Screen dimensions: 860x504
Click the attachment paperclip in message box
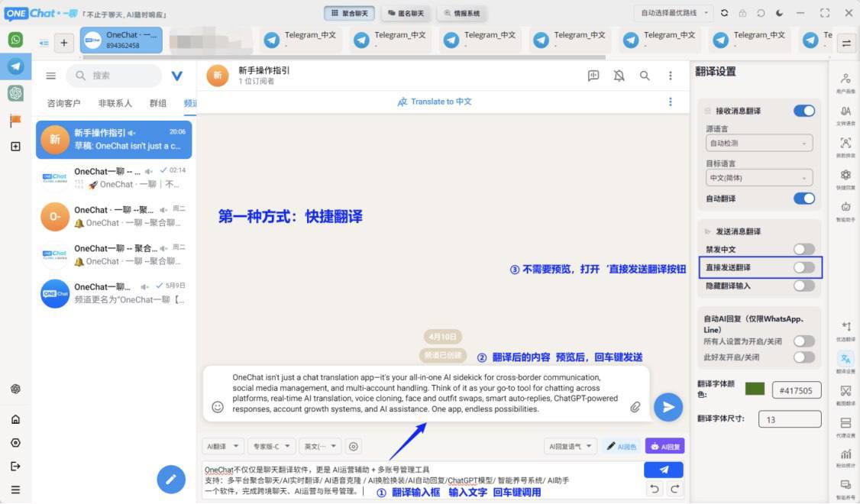pos(635,407)
